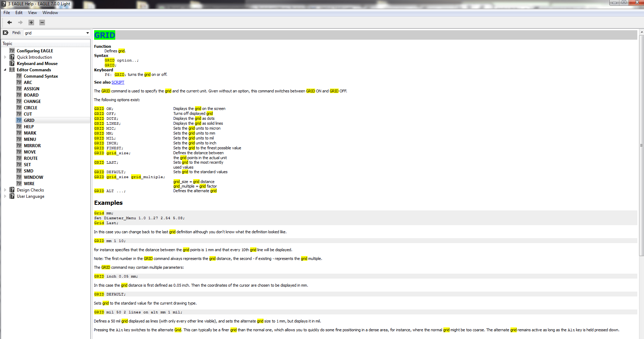Image resolution: width=644 pixels, height=339 pixels.
Task: Click the ASSIGN topic page icon
Action: [19, 89]
